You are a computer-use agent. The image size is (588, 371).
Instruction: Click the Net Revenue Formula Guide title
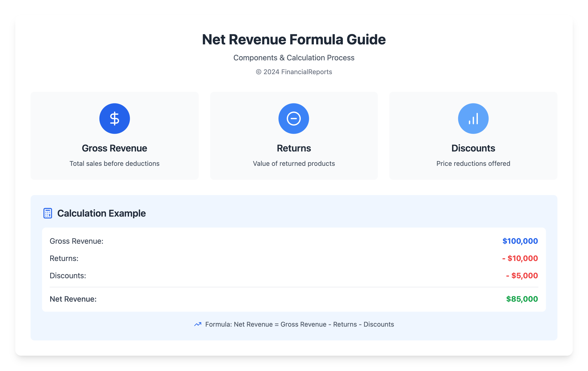coord(294,40)
